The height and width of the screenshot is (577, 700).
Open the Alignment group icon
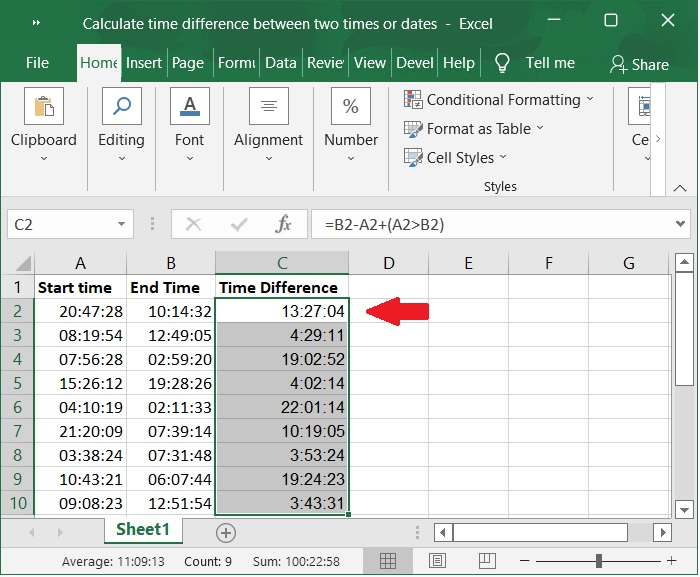click(x=268, y=107)
